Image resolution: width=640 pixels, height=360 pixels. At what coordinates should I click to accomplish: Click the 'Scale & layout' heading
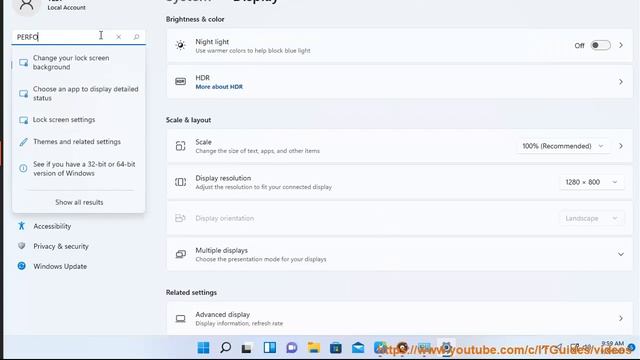189,120
